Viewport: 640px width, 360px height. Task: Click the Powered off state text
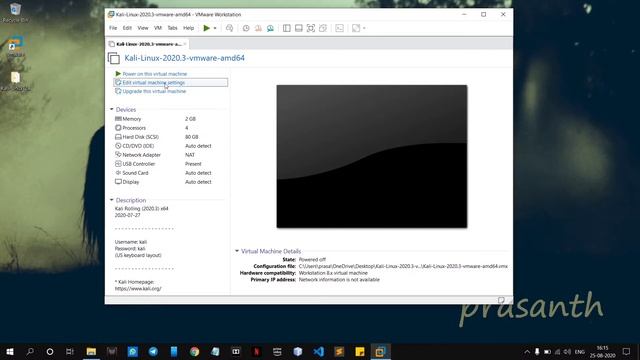312,260
